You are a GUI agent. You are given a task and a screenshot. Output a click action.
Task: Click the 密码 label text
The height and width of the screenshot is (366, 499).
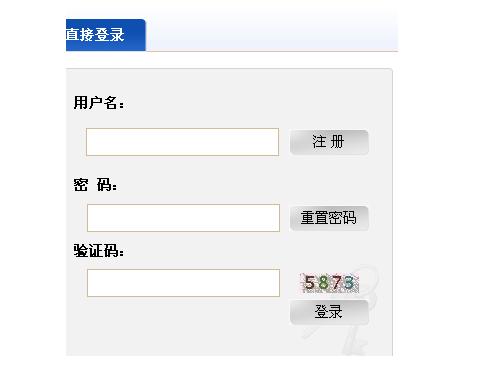[x=95, y=185]
